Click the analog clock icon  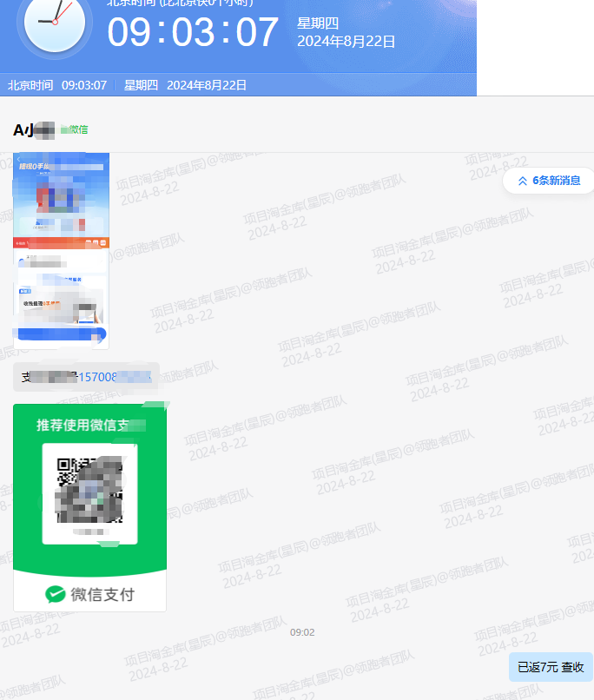(55, 23)
